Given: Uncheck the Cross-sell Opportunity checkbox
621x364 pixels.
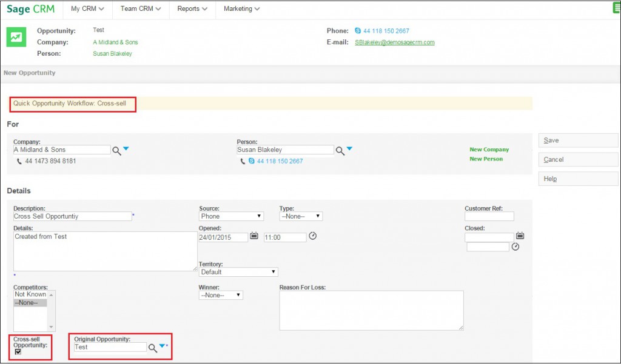Looking at the screenshot, I should point(18,352).
